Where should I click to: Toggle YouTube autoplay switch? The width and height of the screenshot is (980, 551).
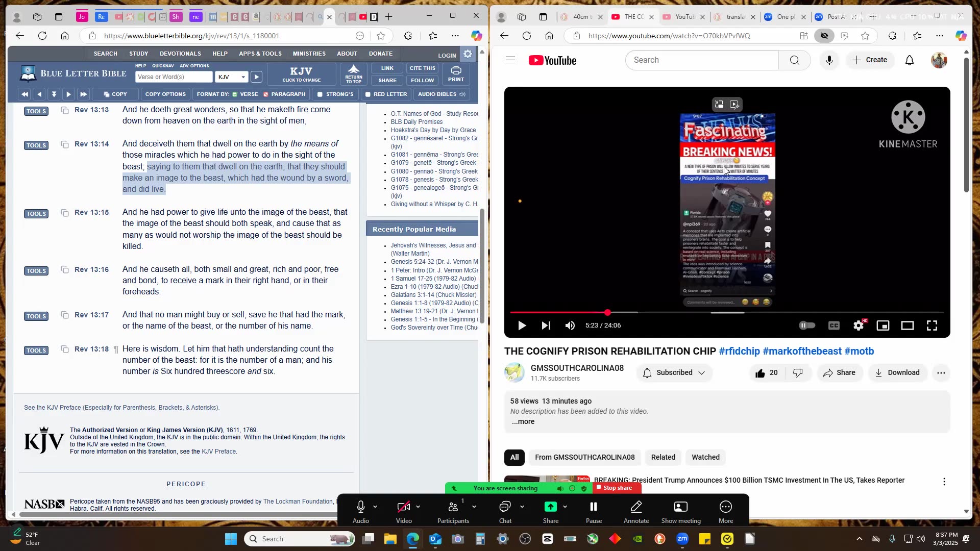pos(807,325)
